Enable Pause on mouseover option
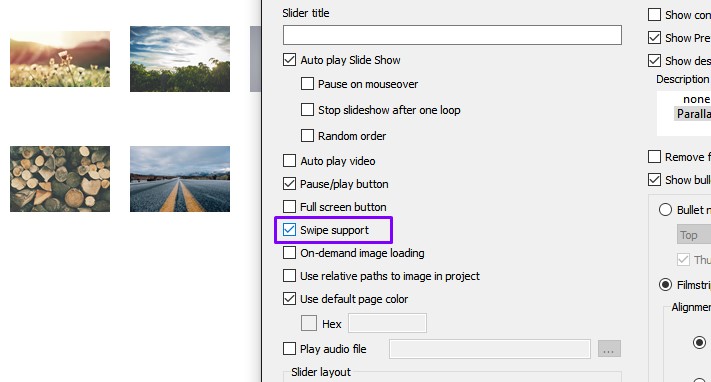The height and width of the screenshot is (382, 711). [307, 83]
